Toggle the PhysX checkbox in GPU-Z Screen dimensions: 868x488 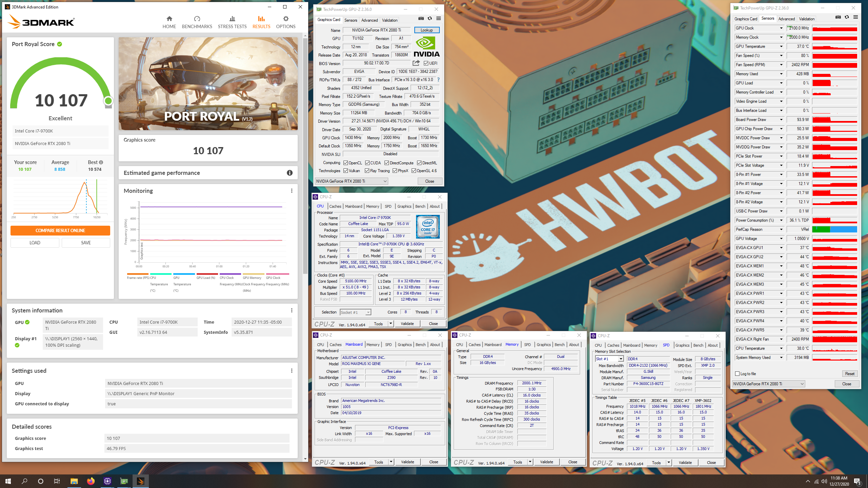point(395,171)
